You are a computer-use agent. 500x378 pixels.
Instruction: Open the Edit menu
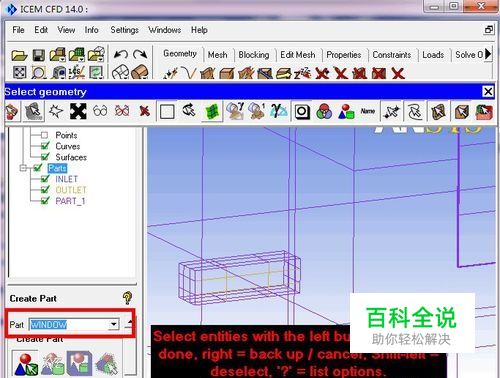coord(41,30)
